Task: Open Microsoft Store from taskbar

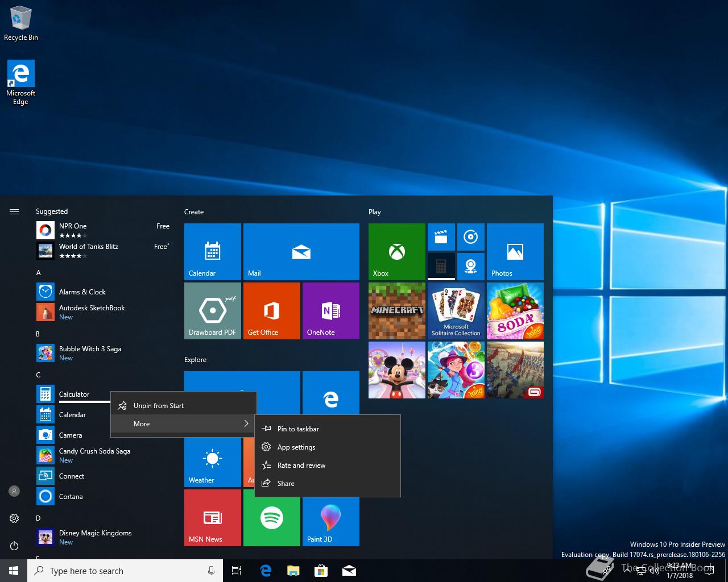Action: (321, 571)
